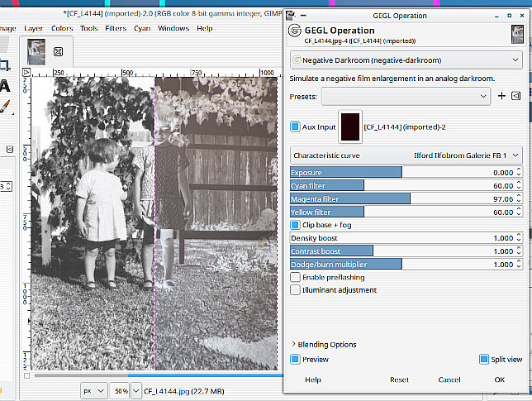Screen dimensions: 532x401
Task: Click the Reset button
Action: [x=399, y=380]
